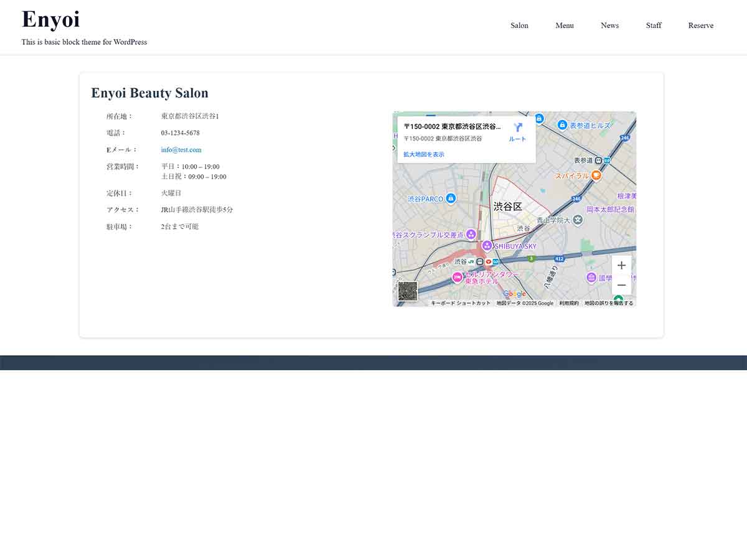Click the Omotesando Hills shopping pin
The image size is (747, 560).
pos(562,125)
